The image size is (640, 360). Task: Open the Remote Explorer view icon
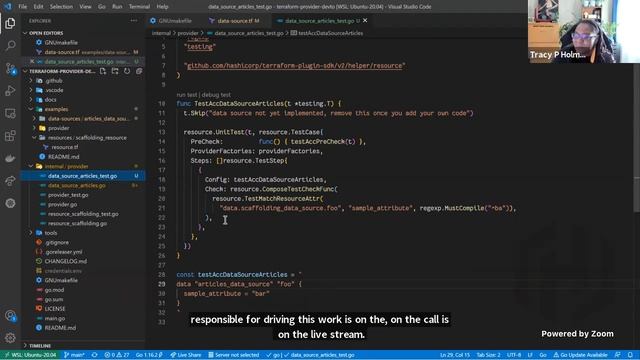click(x=10, y=113)
